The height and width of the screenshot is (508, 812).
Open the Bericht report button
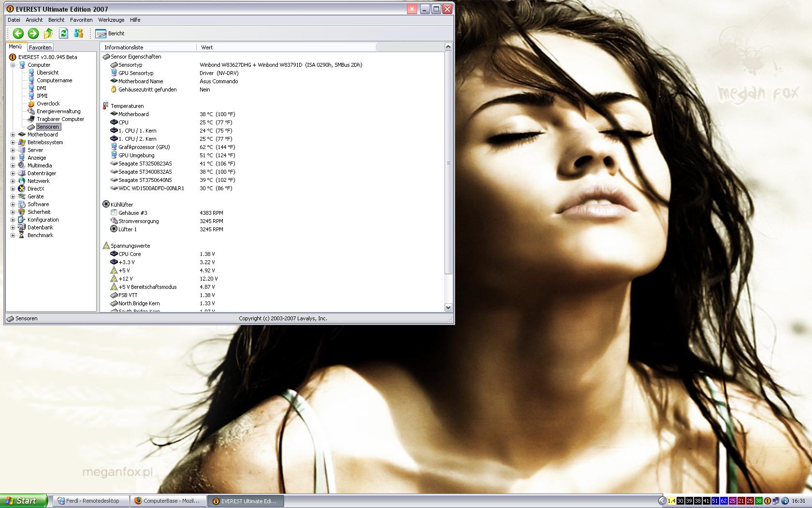110,33
